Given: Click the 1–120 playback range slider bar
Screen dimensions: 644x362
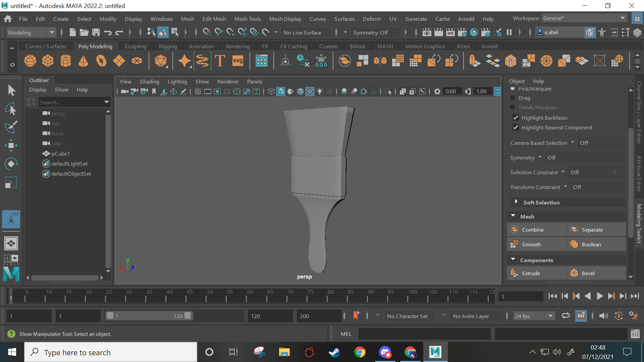Looking at the screenshot, I should click(x=149, y=316).
